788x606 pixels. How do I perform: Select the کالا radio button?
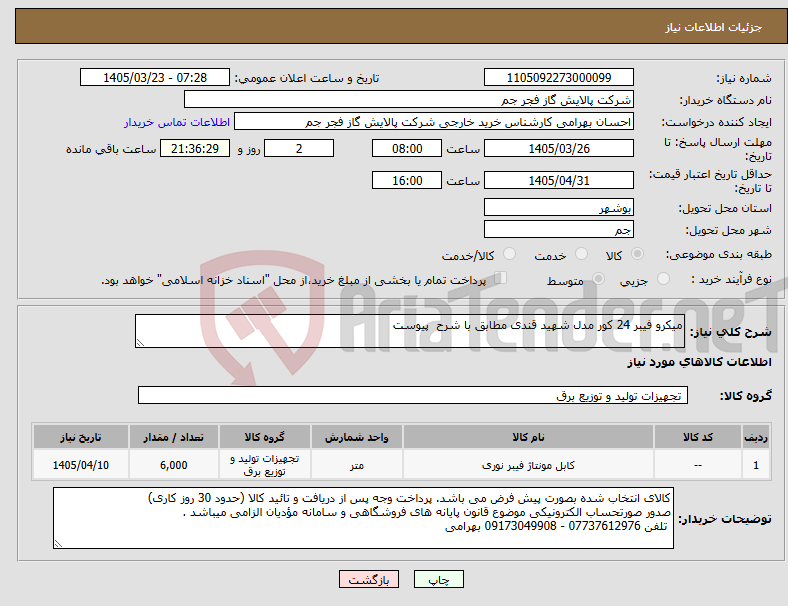point(637,254)
